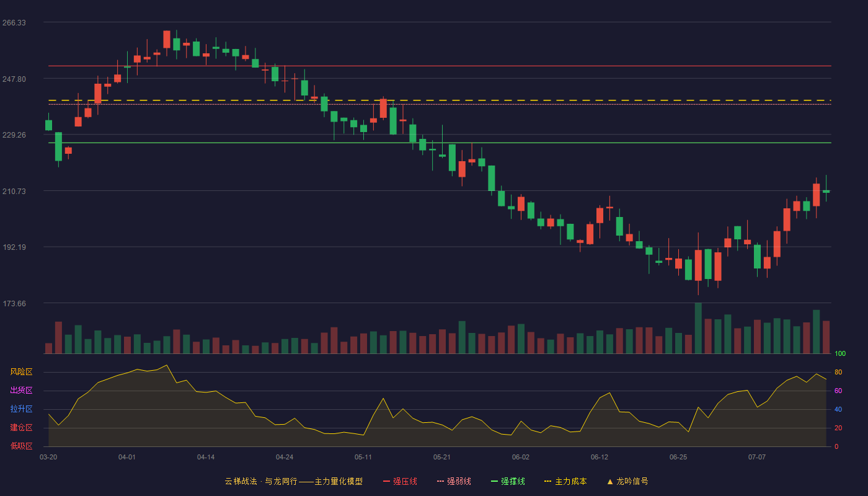
Task: Click the 07-07 date label
Action: [x=757, y=457]
